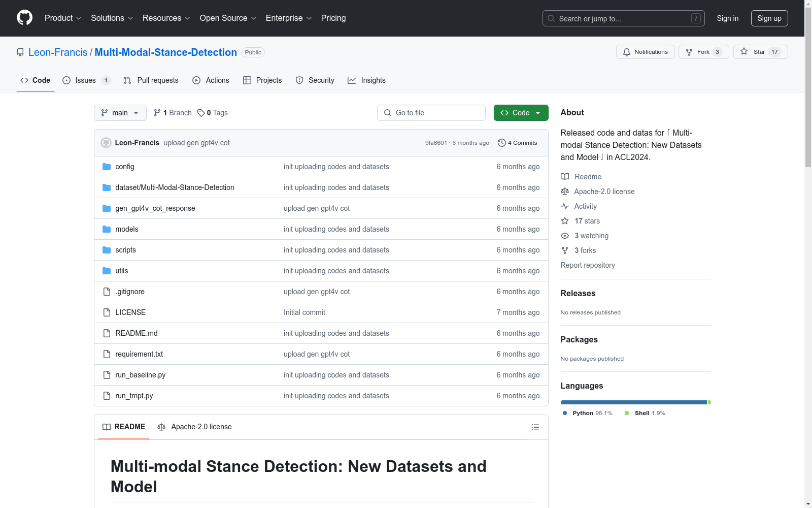The image size is (812, 508).
Task: Click the branch icon next to 1 Branch
Action: point(157,113)
